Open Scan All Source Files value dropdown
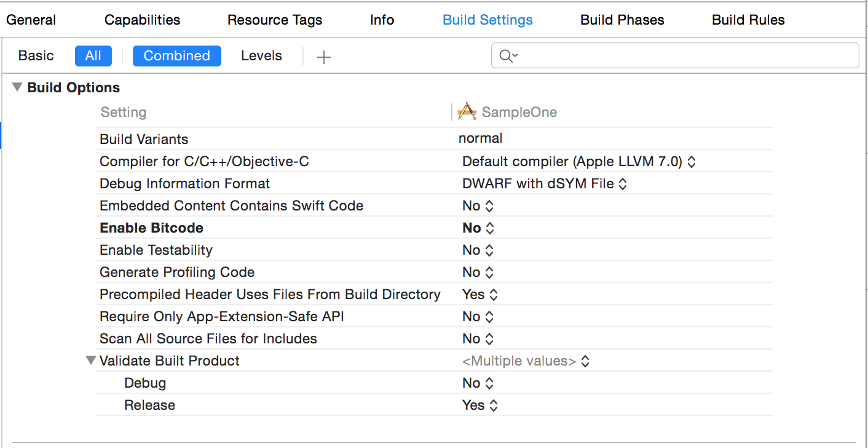This screenshot has width=868, height=448. tap(478, 339)
